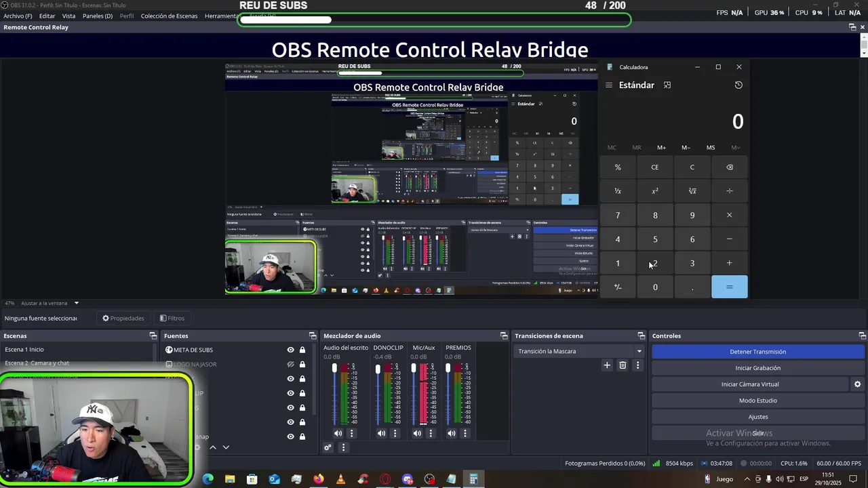
Task: Pop out the Mezclador de audio dock
Action: coord(504,336)
